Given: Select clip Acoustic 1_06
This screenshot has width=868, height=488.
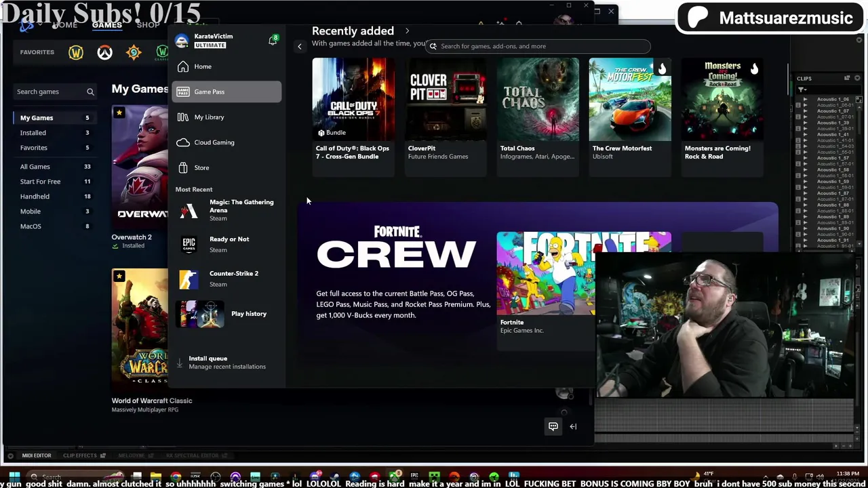Looking at the screenshot, I should (833, 100).
